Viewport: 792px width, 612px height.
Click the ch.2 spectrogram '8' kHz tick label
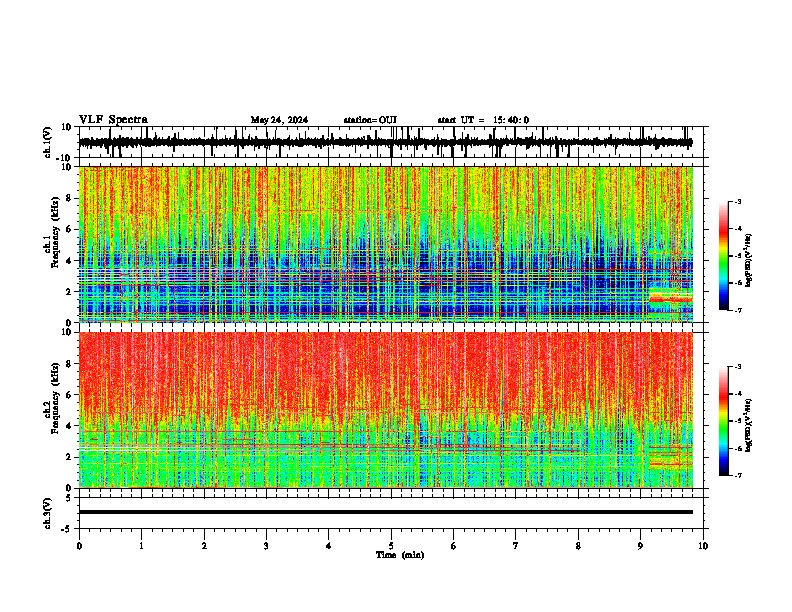click(x=69, y=364)
